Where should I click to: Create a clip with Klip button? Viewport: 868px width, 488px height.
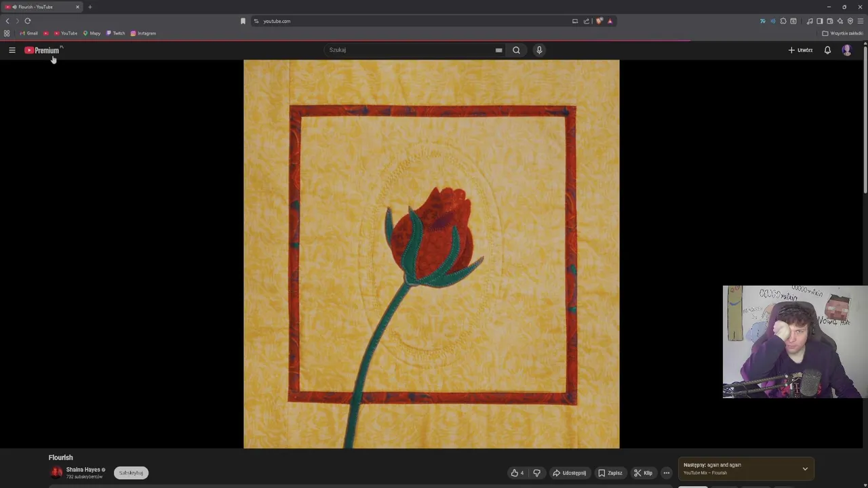643,473
